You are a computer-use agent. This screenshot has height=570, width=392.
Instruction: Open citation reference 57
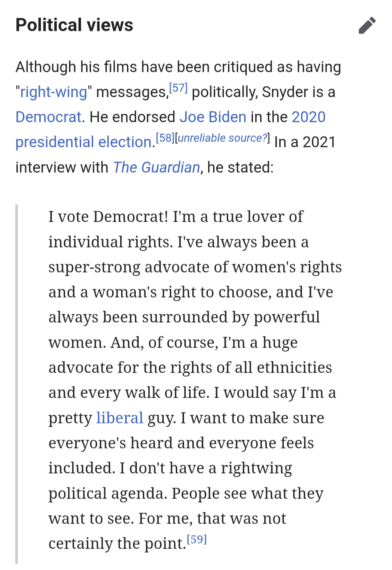(178, 88)
